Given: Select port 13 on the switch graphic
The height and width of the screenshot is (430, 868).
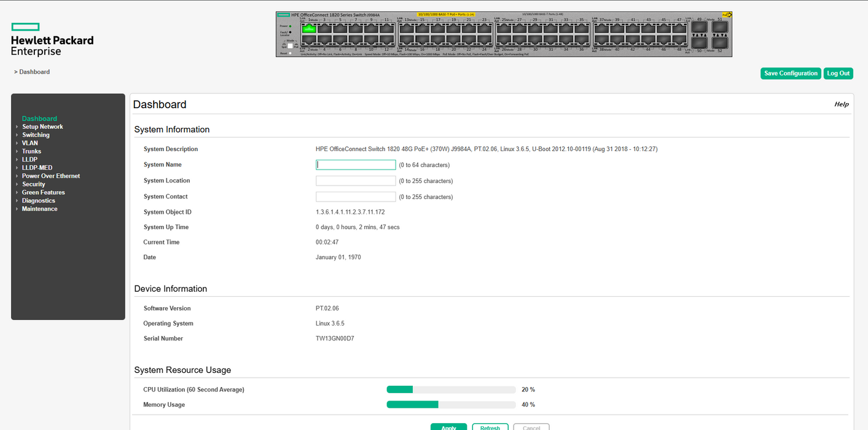Looking at the screenshot, I should [x=407, y=28].
